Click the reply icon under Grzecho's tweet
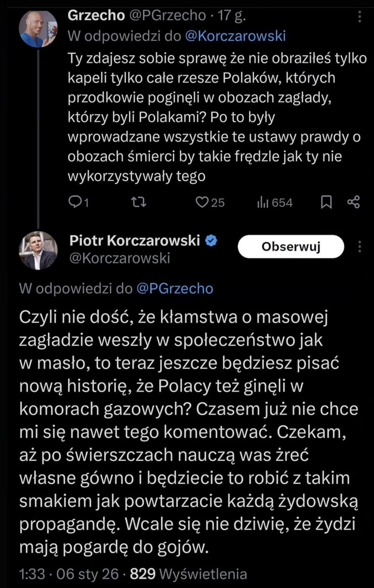The height and width of the screenshot is (588, 374). pyautogui.click(x=75, y=202)
